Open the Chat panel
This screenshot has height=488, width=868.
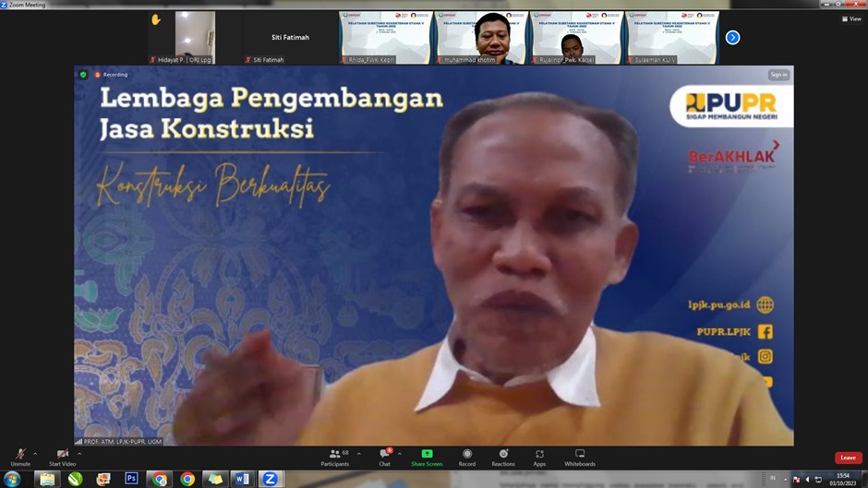(x=384, y=457)
